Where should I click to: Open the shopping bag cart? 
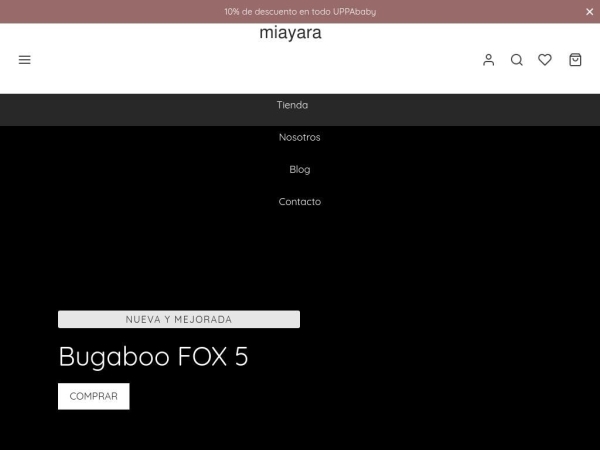[x=575, y=60]
